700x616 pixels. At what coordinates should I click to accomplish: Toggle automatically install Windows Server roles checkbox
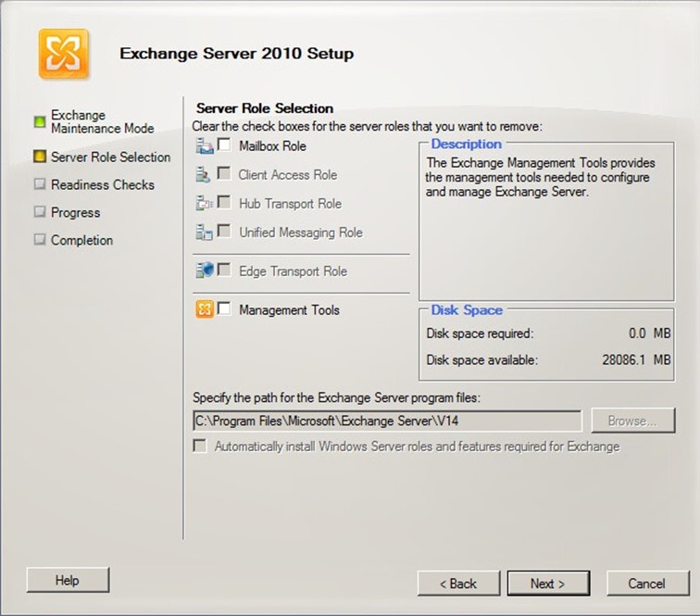[x=200, y=446]
